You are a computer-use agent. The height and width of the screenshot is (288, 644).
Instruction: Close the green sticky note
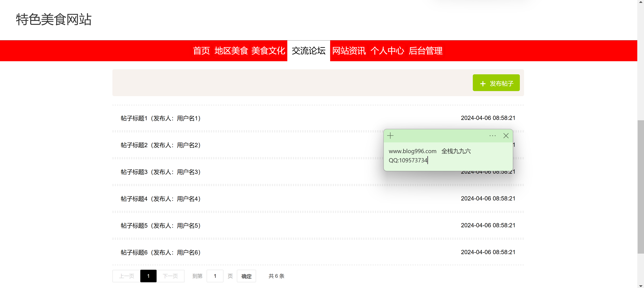506,136
